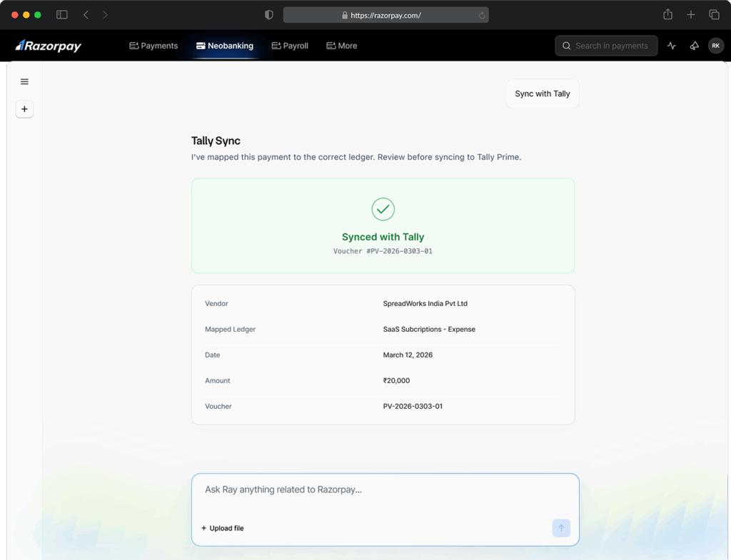Click the send arrow button
The height and width of the screenshot is (560, 731).
[x=560, y=528]
